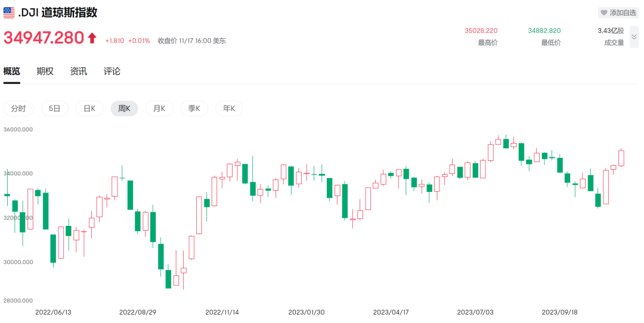The height and width of the screenshot is (323, 644).
Task: Click the heart icon in 添加自选
Action: point(603,13)
